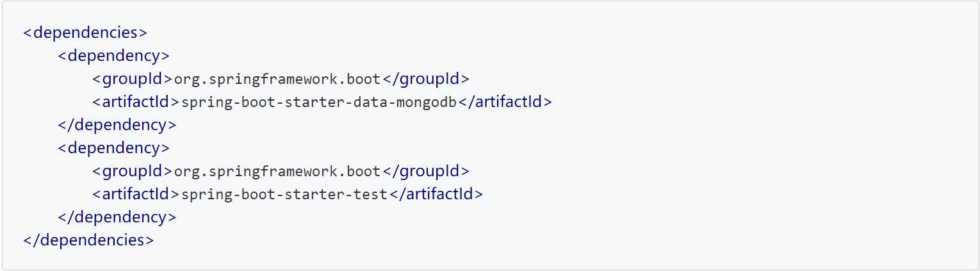Click the first org.springframework.boot text
Viewport: 980px width, 271px height.
pos(277,79)
